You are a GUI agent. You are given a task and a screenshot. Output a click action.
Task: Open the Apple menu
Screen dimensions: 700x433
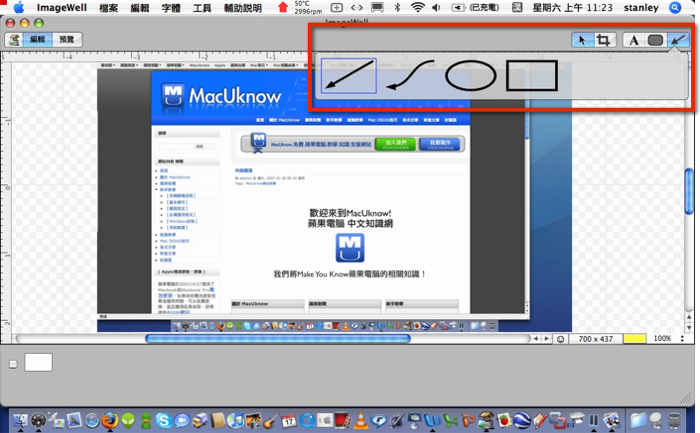point(19,7)
